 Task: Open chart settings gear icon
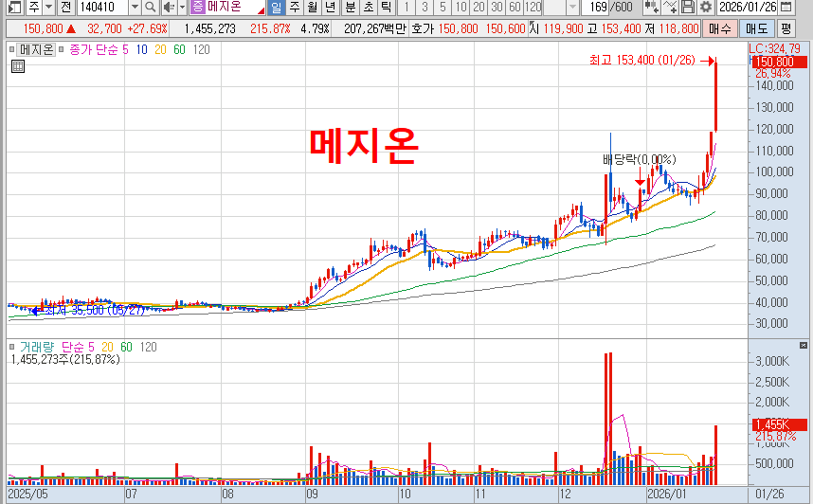[x=705, y=8]
